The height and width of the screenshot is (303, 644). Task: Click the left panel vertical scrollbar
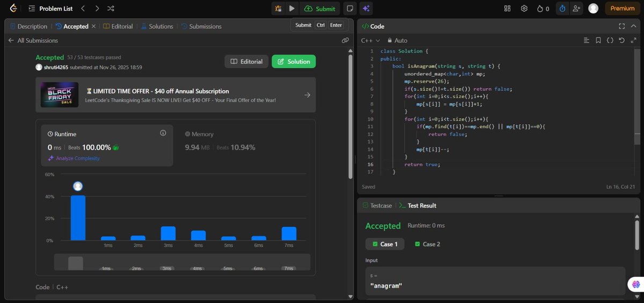[x=351, y=116]
